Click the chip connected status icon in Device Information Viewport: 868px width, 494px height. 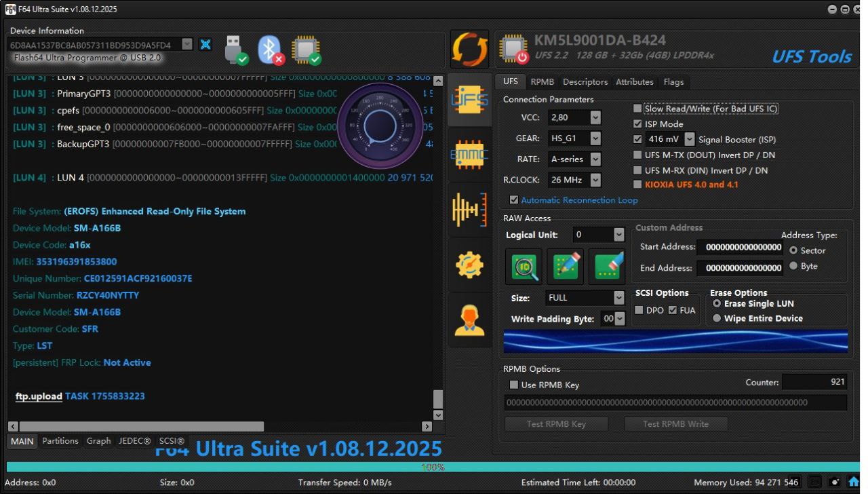(x=306, y=50)
